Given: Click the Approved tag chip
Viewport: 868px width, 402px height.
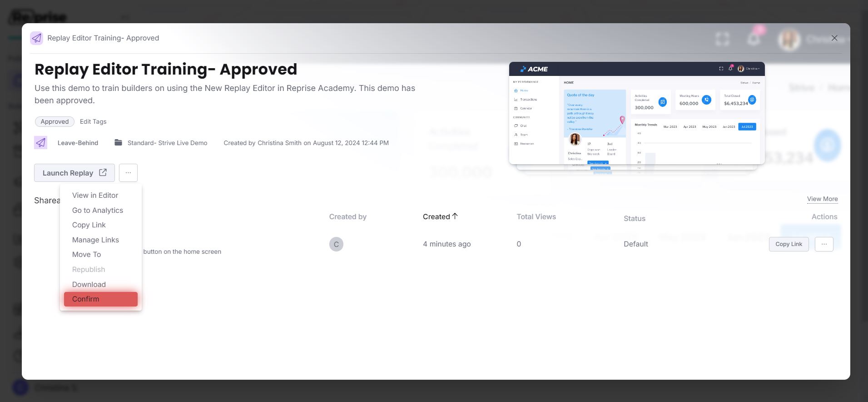Looking at the screenshot, I should [55, 121].
